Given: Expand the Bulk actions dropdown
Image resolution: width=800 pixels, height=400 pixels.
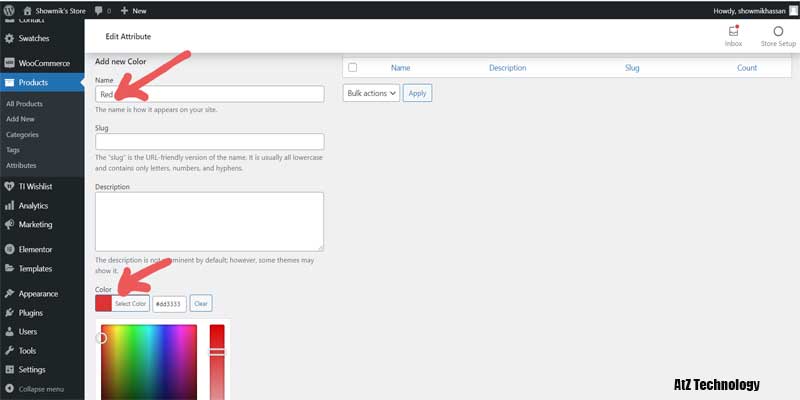Looking at the screenshot, I should [371, 92].
